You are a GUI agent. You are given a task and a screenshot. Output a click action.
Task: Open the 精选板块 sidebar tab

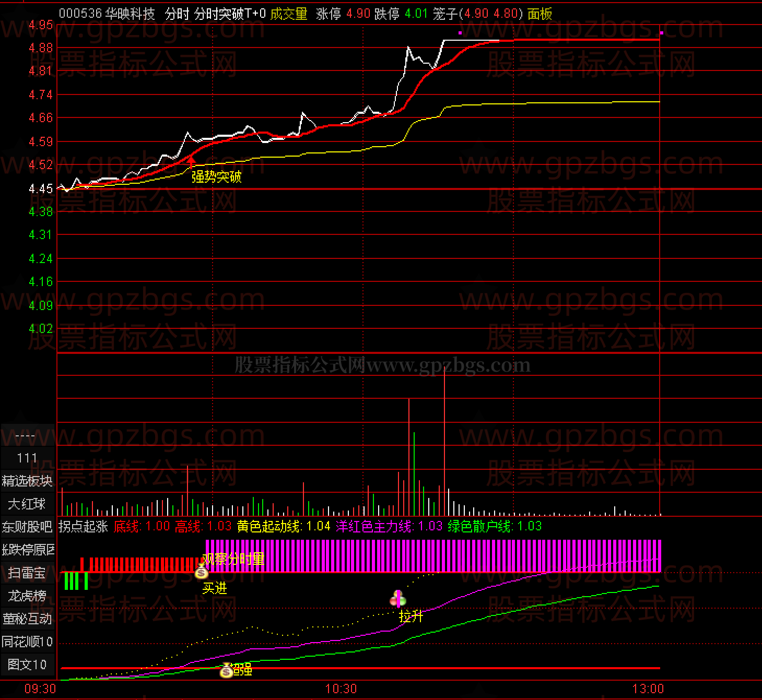click(27, 481)
